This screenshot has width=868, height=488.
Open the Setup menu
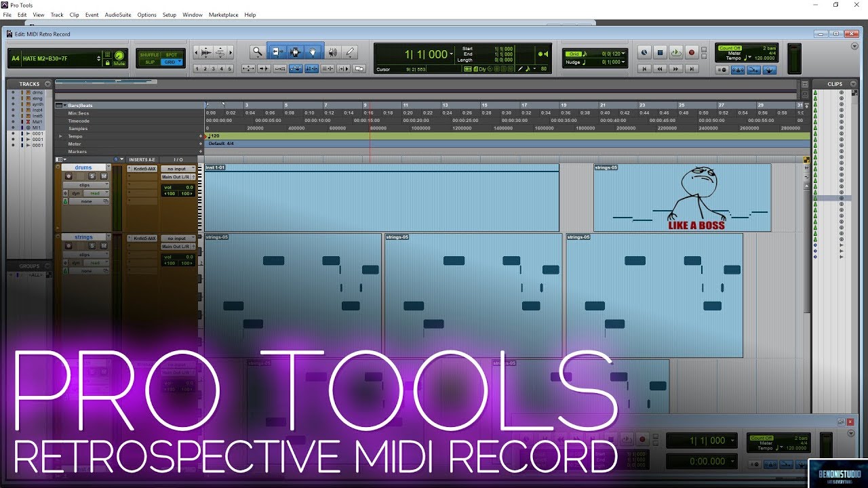click(170, 15)
